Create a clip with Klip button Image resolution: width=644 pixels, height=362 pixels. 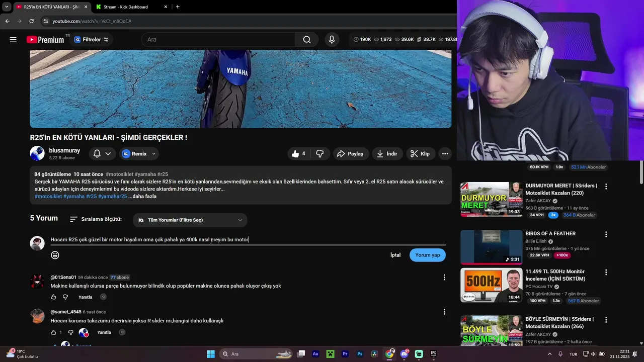click(x=420, y=154)
